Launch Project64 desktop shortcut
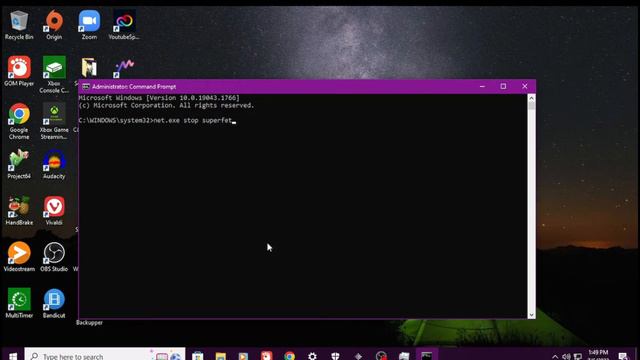This screenshot has width=640, height=360. 19,164
